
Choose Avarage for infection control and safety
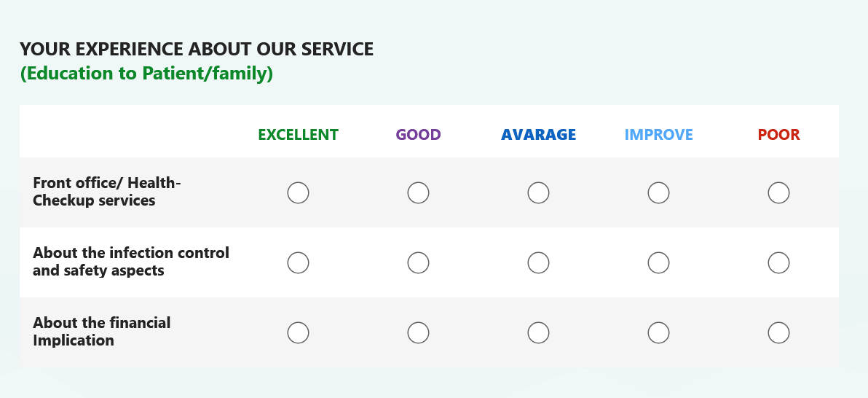pos(538,262)
